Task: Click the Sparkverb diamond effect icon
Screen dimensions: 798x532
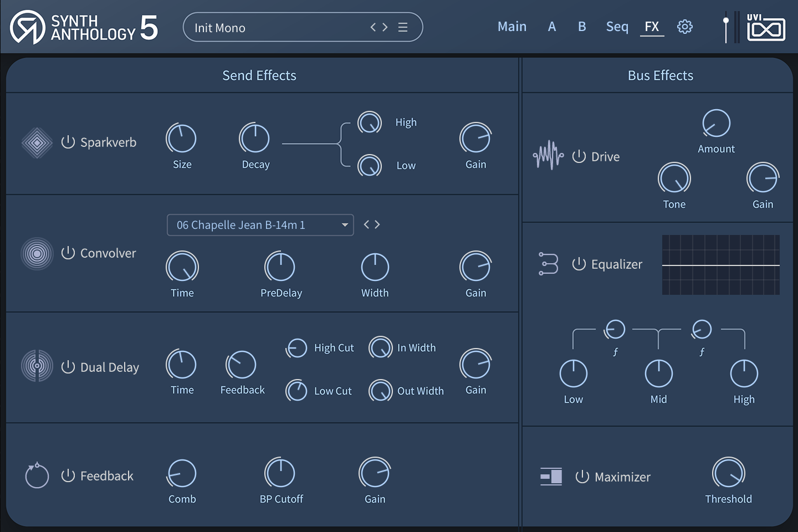Action: 37,142
